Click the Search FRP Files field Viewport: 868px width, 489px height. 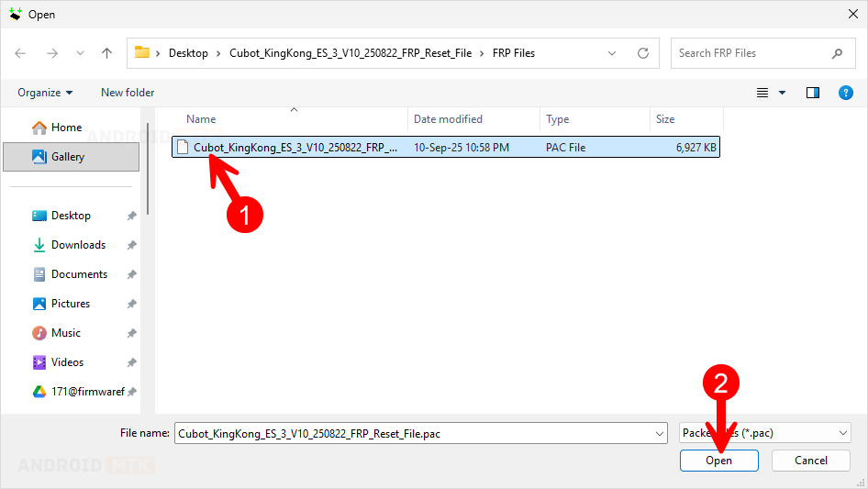point(752,53)
